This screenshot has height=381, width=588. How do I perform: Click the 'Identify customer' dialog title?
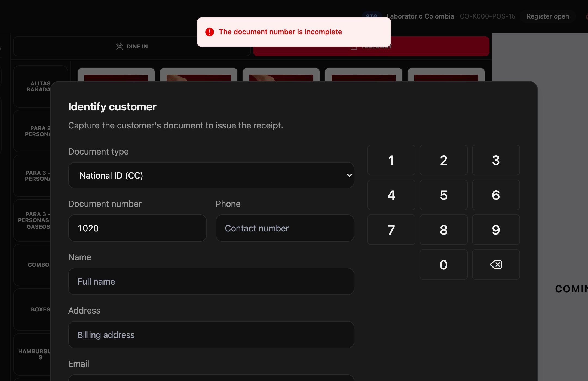(x=112, y=107)
